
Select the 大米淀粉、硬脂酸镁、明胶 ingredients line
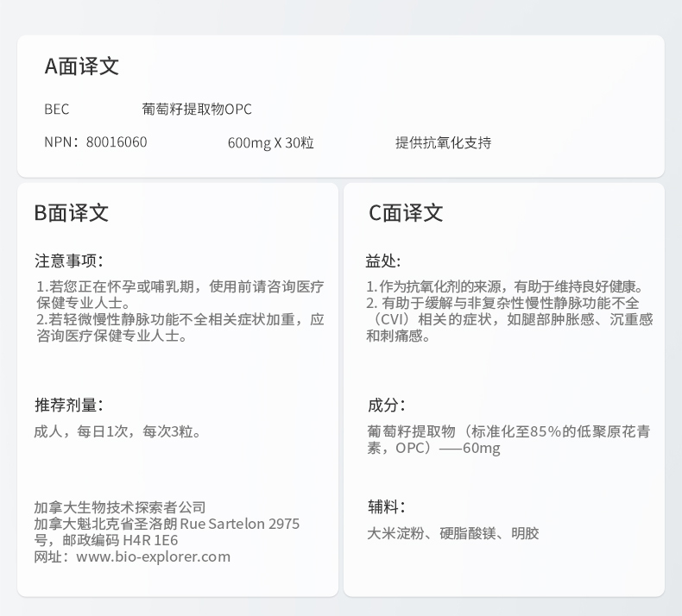452,533
